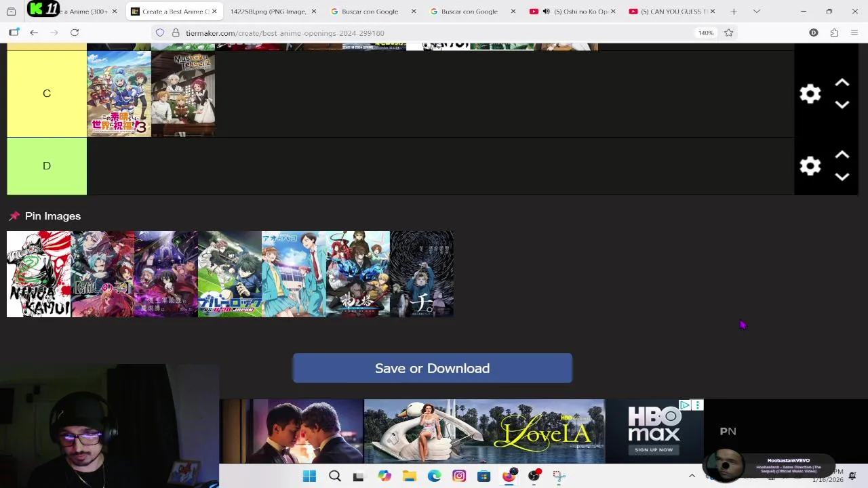
Task: Move tier D row down
Action: pos(842,177)
